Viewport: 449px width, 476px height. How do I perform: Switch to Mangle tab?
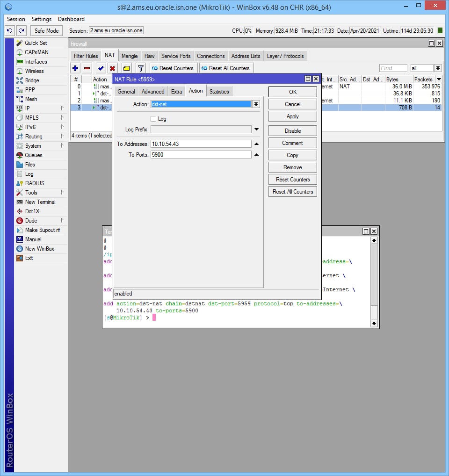pos(130,56)
